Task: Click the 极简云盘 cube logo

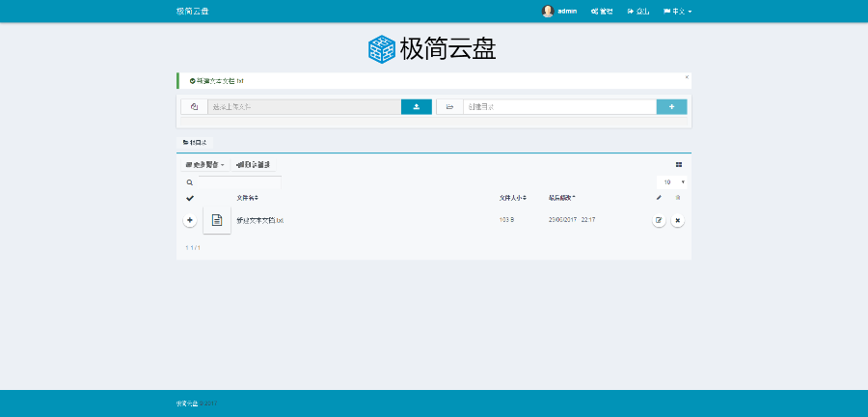Action: pyautogui.click(x=382, y=49)
